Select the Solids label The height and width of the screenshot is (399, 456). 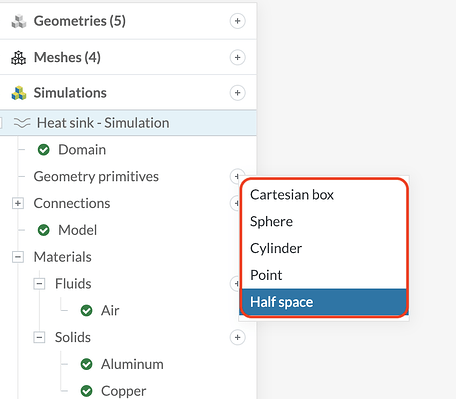pos(73,337)
